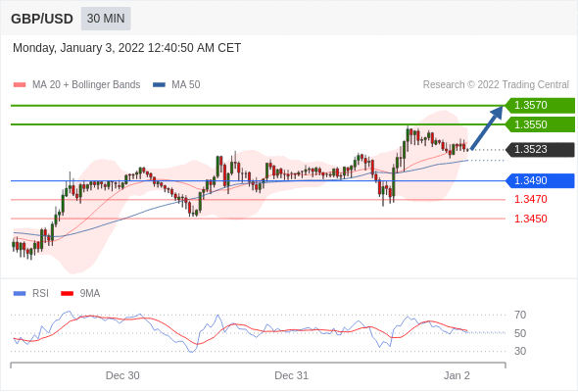Click the RSI 70 level label
This screenshot has width=578, height=392.
point(520,315)
